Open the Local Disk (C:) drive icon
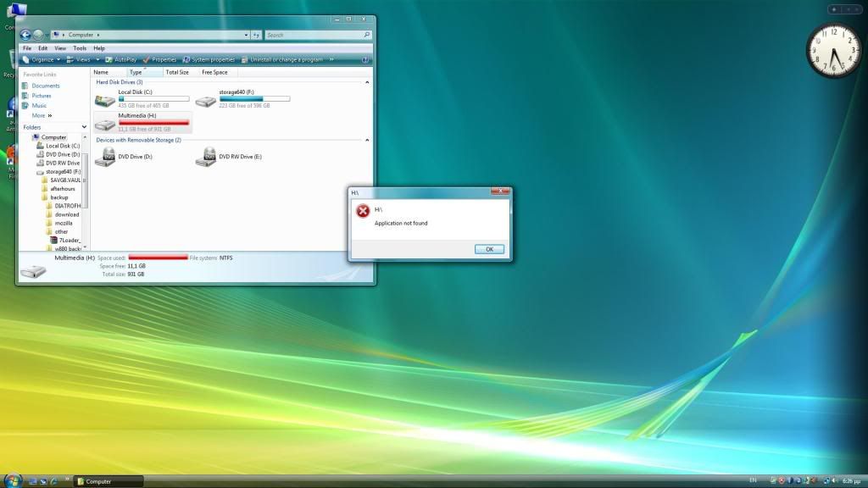Viewport: 868px width, 488px height. (x=105, y=100)
